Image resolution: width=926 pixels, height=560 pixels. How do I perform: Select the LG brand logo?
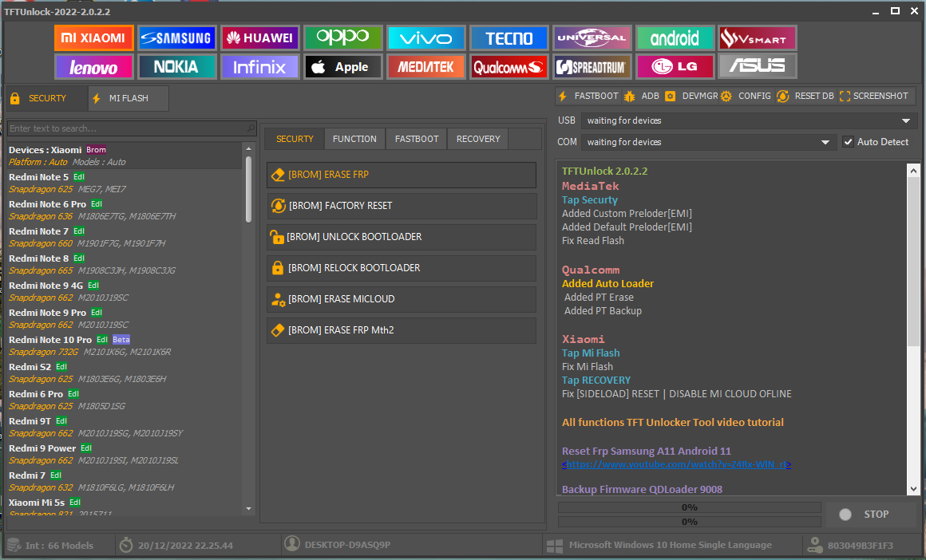point(675,67)
